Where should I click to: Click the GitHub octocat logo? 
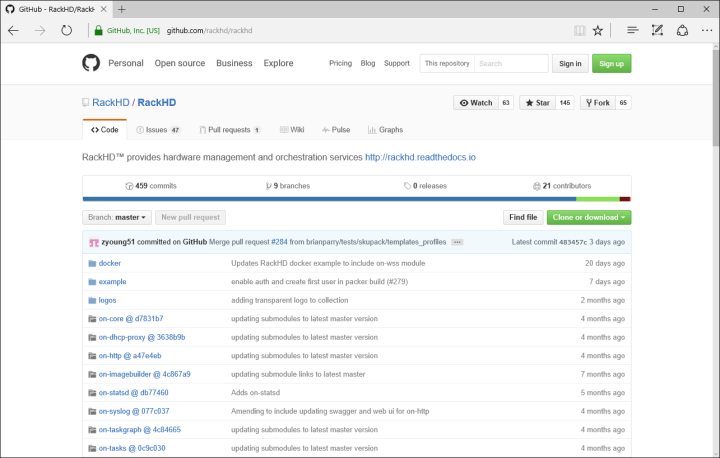[92, 63]
